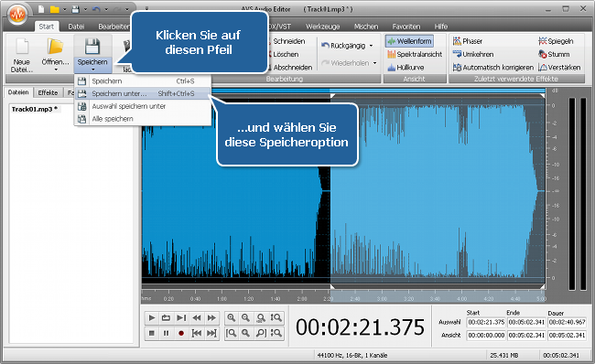This screenshot has height=364, width=595.
Task: Choose Speichern unter from the menu
Action: [x=143, y=93]
